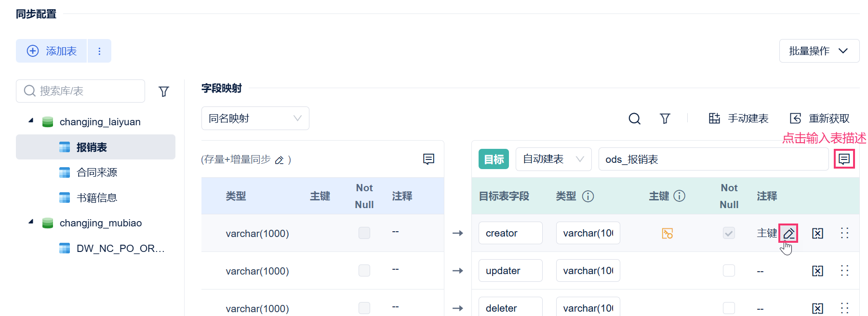Open the 批量操作 batch operations dropdown

819,51
